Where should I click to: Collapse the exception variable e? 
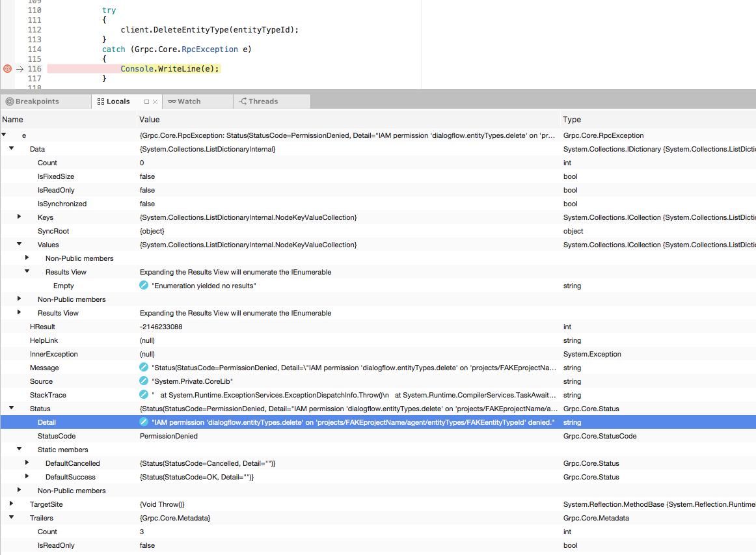point(5,135)
